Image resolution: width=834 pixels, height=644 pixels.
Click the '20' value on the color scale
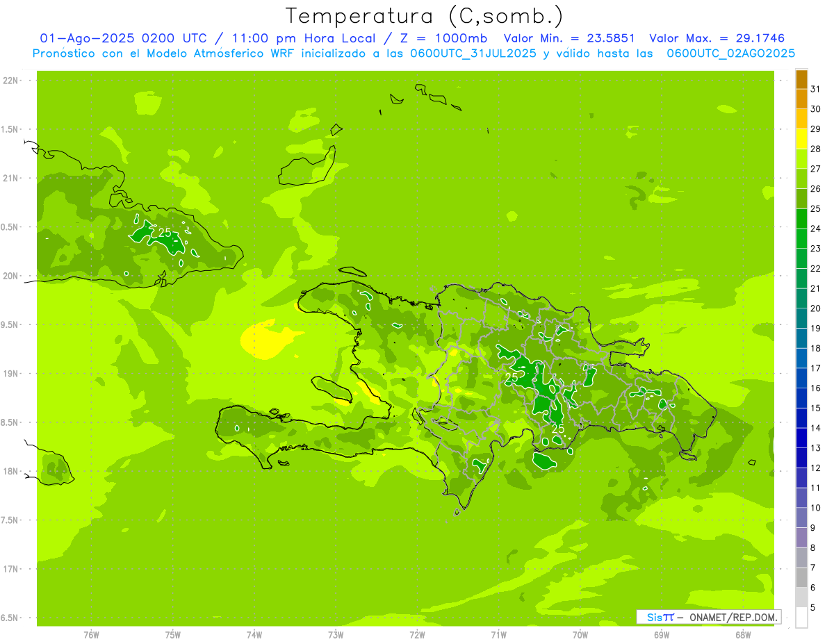click(x=815, y=308)
